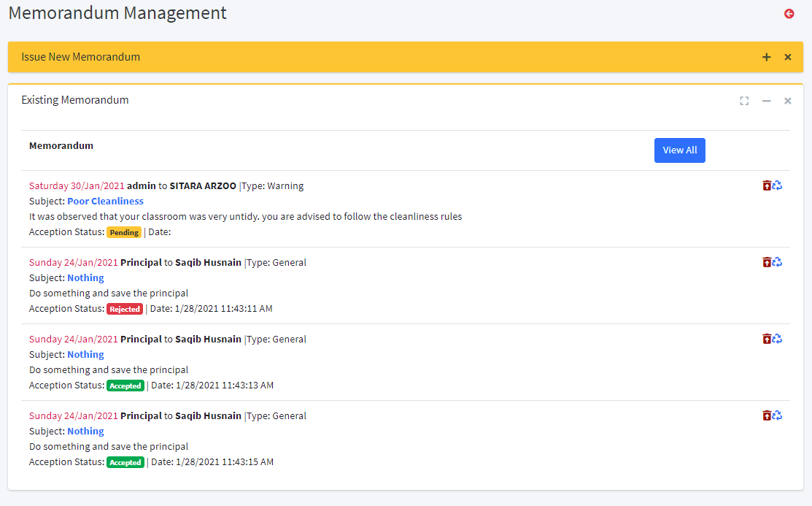Expand the Issue New Memorandum panel with plus
The width and height of the screenshot is (812, 506).
coord(766,57)
